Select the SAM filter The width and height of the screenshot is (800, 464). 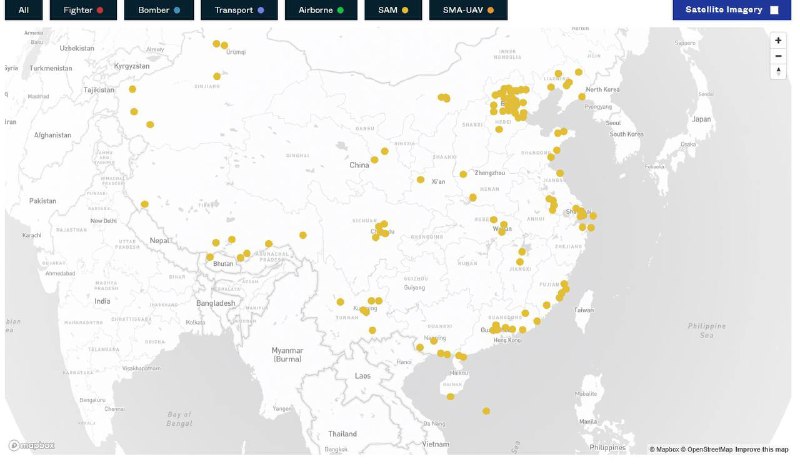[390, 10]
